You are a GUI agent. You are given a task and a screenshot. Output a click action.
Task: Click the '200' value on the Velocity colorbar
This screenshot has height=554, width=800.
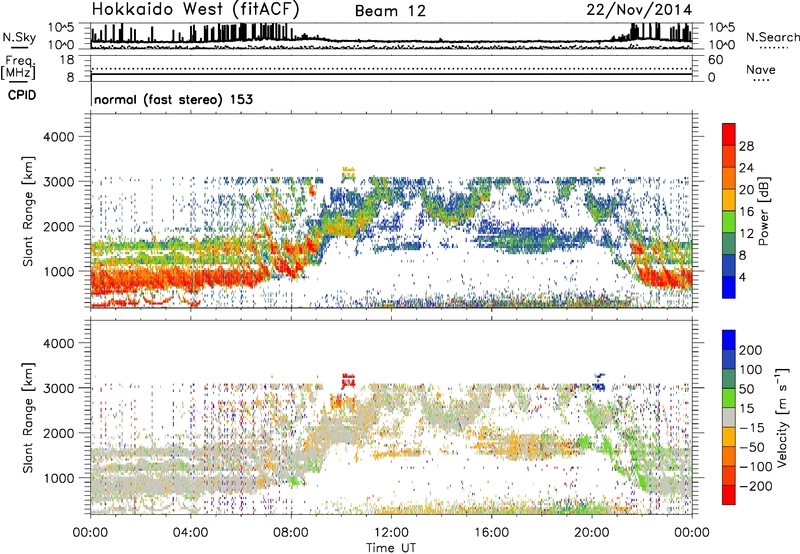751,350
